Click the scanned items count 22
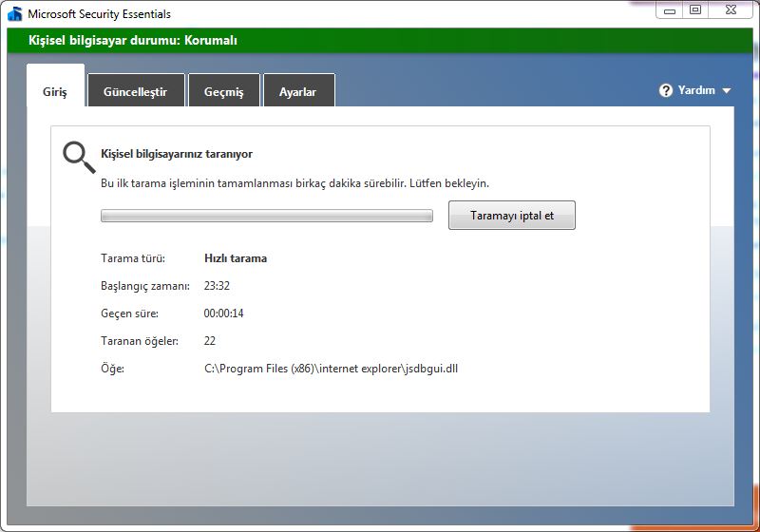Screen dimensions: 760x532 [x=209, y=341]
